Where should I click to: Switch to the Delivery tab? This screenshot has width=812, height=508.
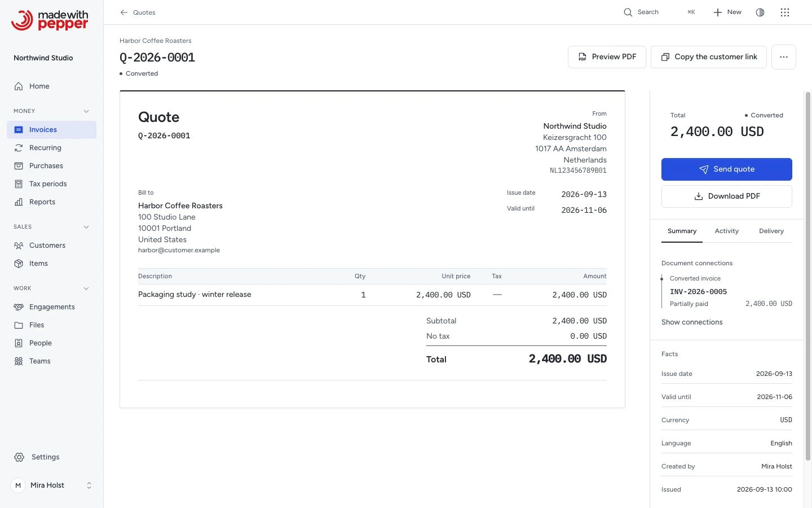pyautogui.click(x=771, y=231)
